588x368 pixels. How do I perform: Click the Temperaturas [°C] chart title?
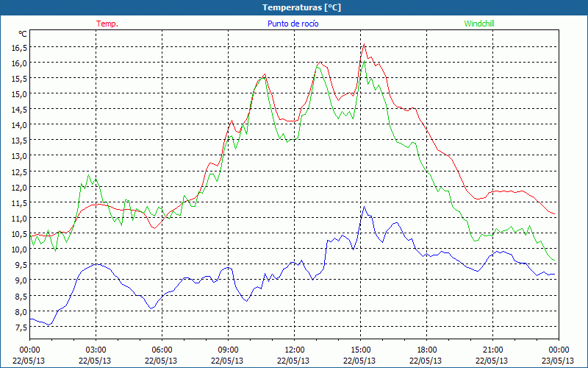point(301,7)
